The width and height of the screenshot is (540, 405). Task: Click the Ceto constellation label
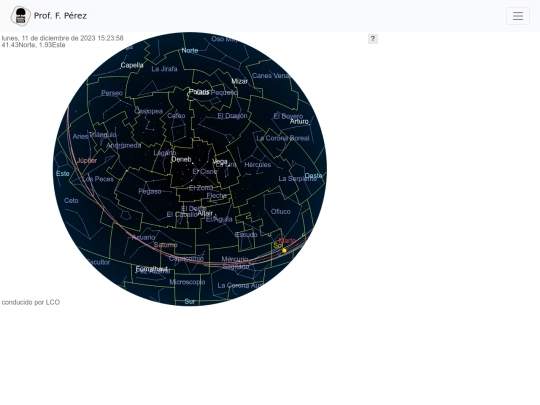(x=71, y=200)
